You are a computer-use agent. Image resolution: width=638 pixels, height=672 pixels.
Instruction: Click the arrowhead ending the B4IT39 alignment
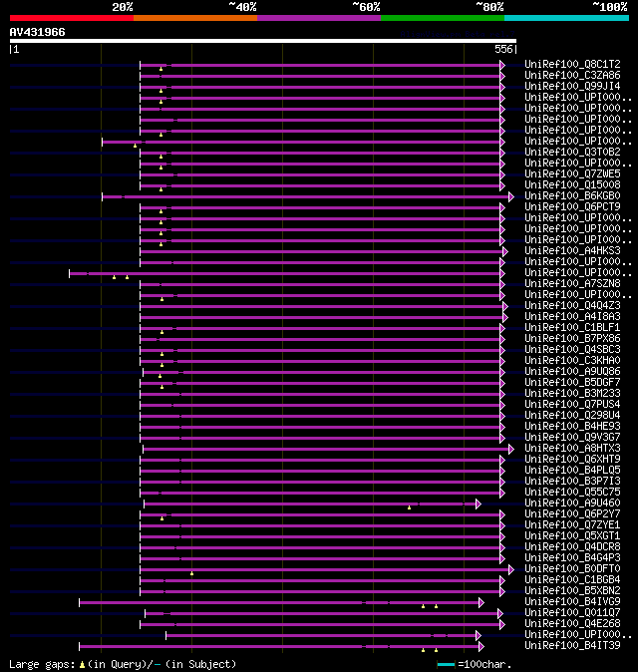481,646
